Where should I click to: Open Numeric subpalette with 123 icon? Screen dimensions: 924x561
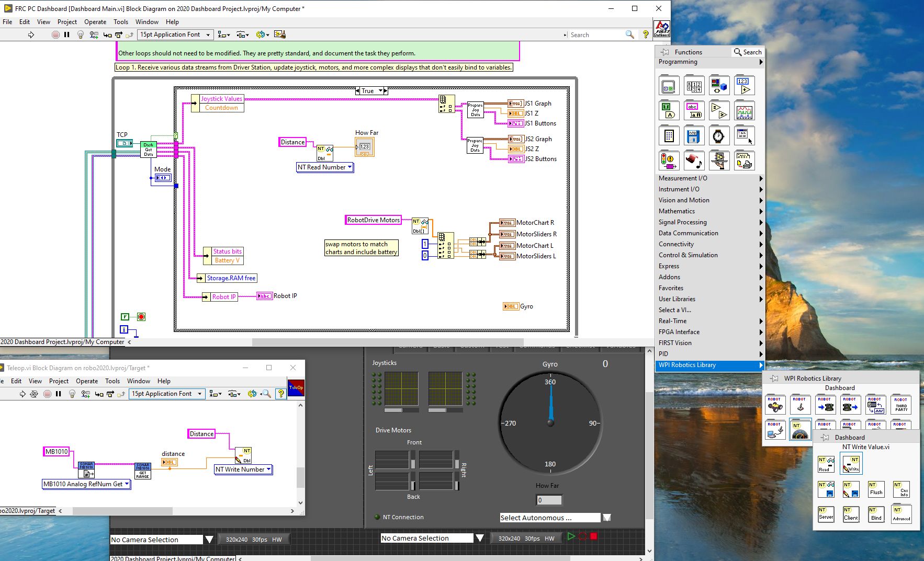coord(744,86)
